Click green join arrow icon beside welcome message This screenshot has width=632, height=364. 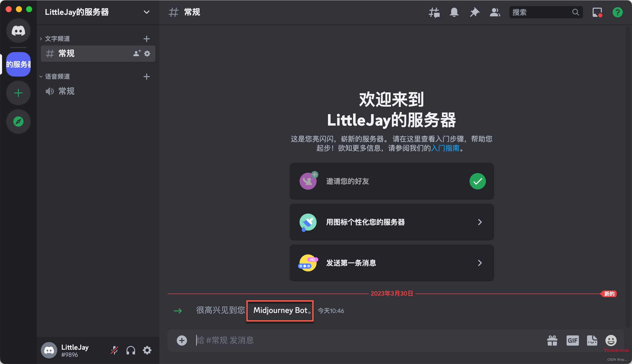tap(178, 311)
